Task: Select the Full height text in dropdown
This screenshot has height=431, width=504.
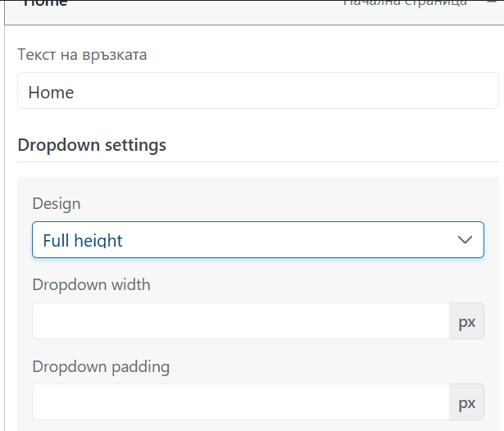Action: 83,241
